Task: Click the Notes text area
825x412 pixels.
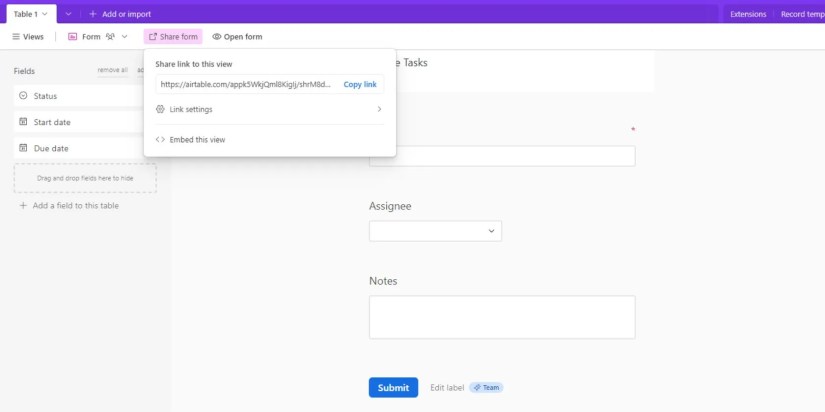Action: coord(502,317)
